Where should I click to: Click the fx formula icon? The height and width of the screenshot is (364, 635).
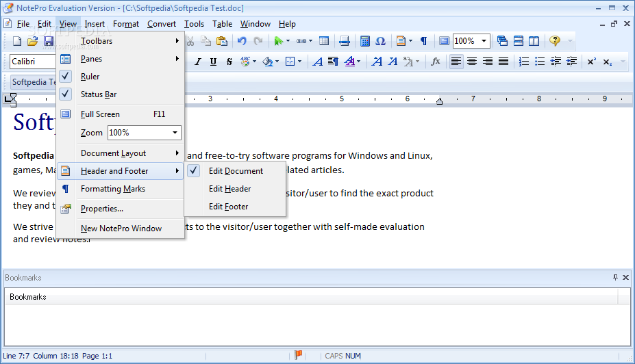[x=436, y=62]
